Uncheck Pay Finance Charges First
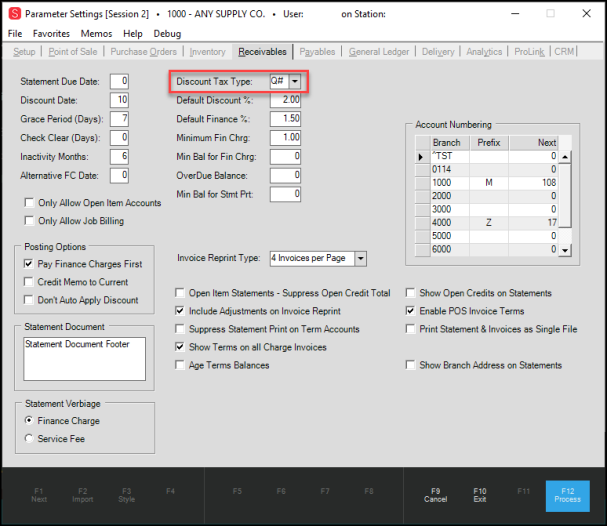Image resolution: width=607 pixels, height=526 pixels. click(x=29, y=264)
